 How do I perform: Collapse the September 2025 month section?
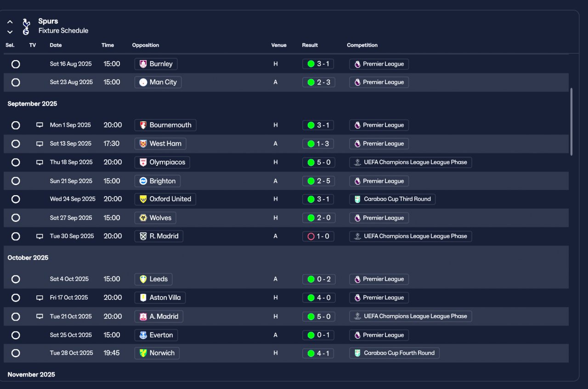tap(32, 104)
